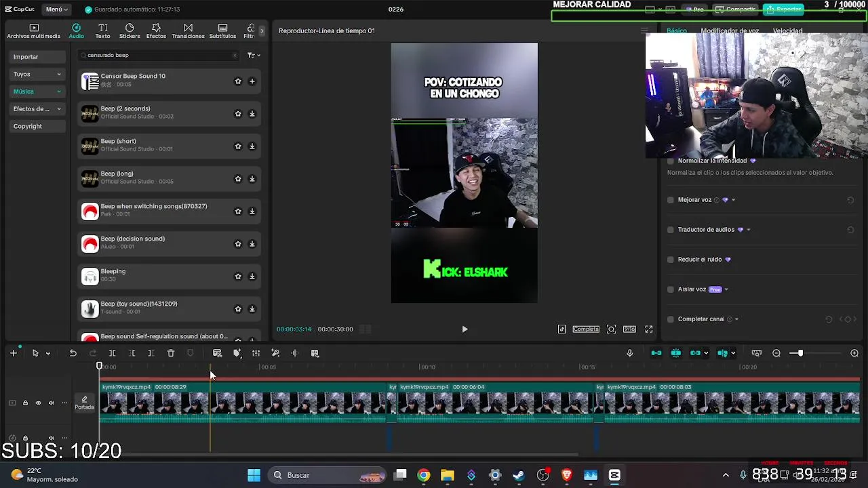Enter fullscreen preview
Screen dimensions: 868x488
649,329
